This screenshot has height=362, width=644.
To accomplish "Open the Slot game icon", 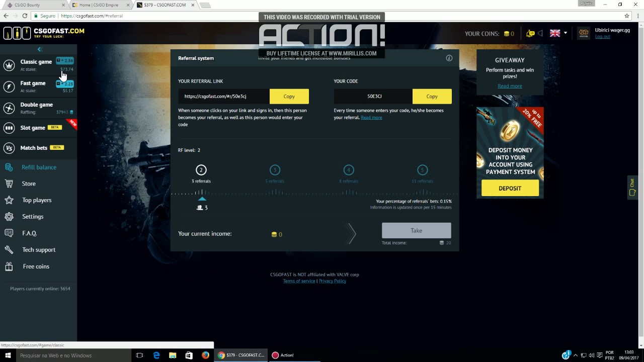I will [x=9, y=128].
